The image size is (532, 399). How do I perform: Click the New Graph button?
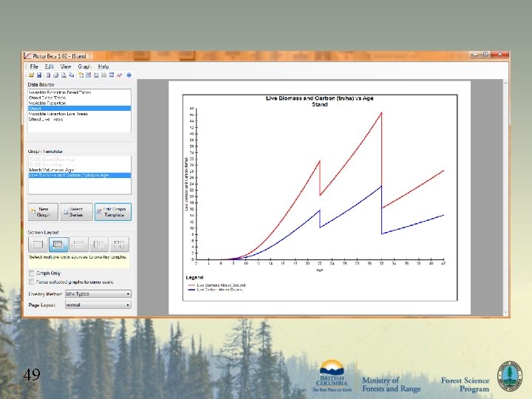tap(43, 212)
